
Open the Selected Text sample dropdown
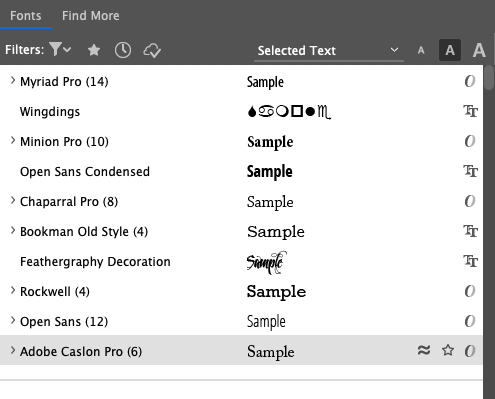(329, 51)
